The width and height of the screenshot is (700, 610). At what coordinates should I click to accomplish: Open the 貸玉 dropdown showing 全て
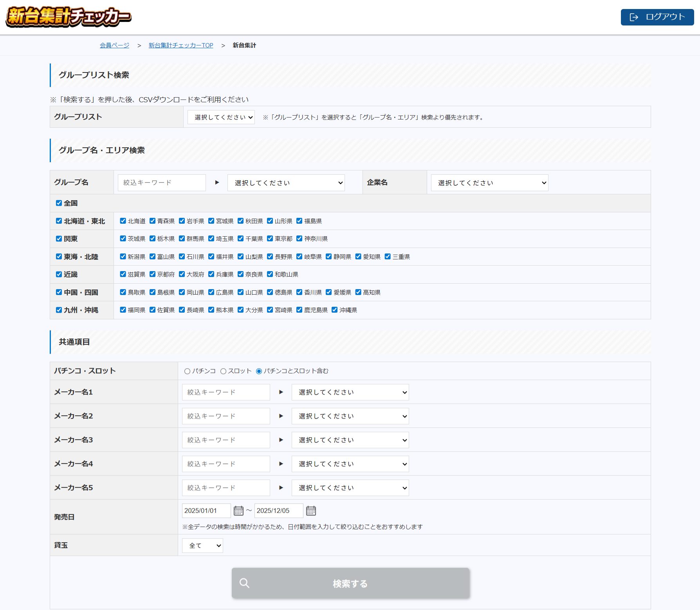click(x=202, y=545)
